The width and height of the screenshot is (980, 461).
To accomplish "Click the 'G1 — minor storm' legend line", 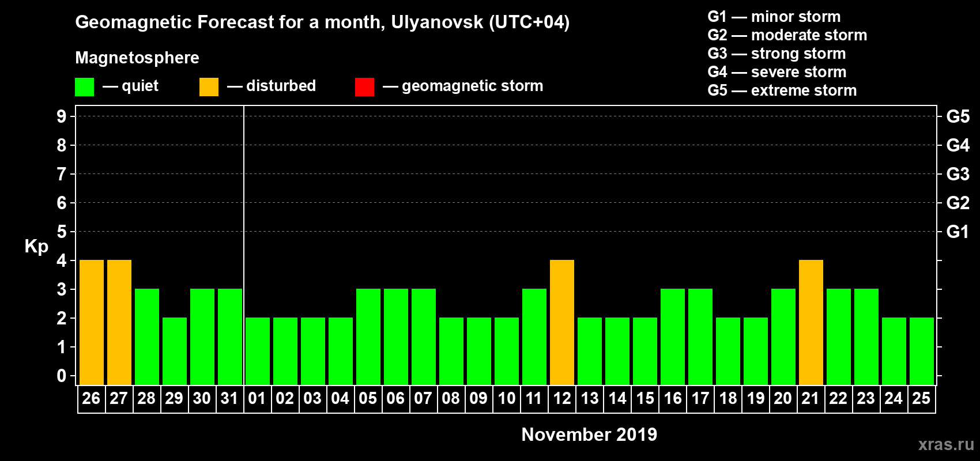I will point(774,17).
